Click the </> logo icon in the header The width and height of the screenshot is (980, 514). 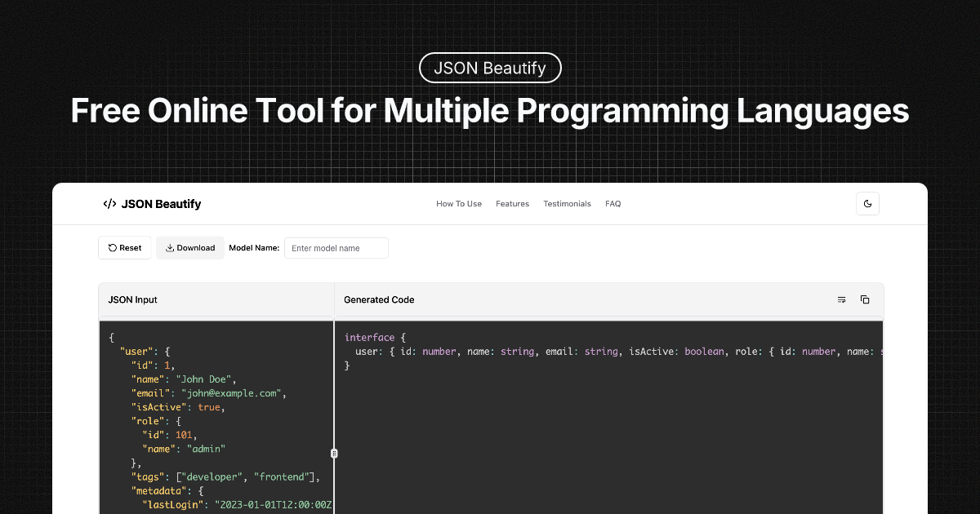coord(109,204)
